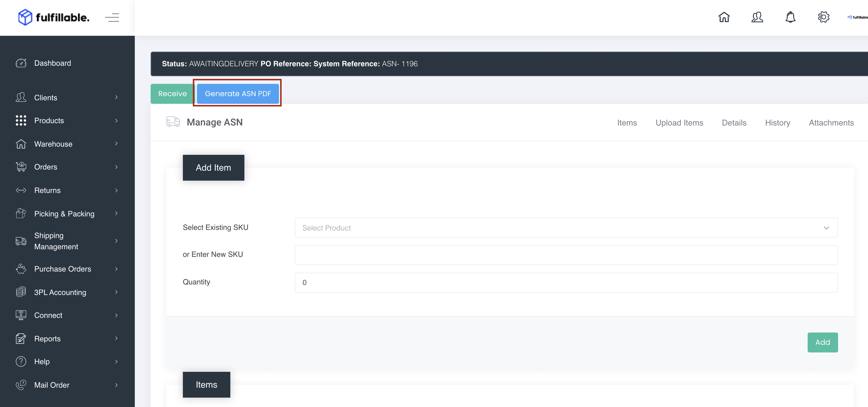Viewport: 868px width, 407px height.
Task: Switch to the Attachments tab
Action: 831,123
